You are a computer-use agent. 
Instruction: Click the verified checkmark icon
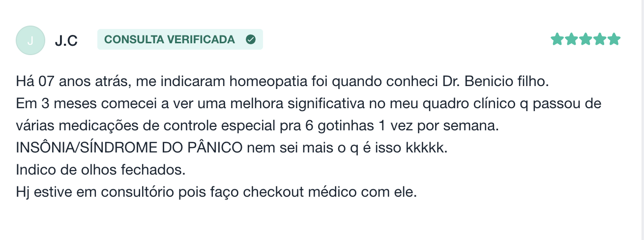251,39
